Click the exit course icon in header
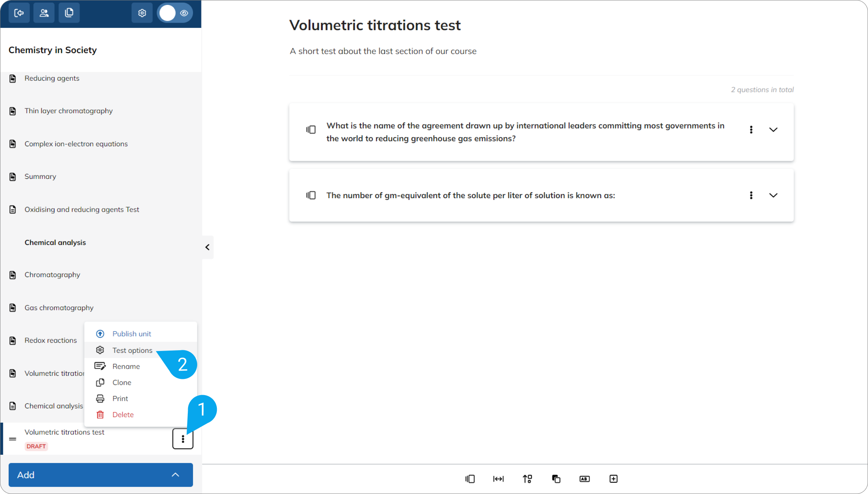The height and width of the screenshot is (494, 868). 19,13
